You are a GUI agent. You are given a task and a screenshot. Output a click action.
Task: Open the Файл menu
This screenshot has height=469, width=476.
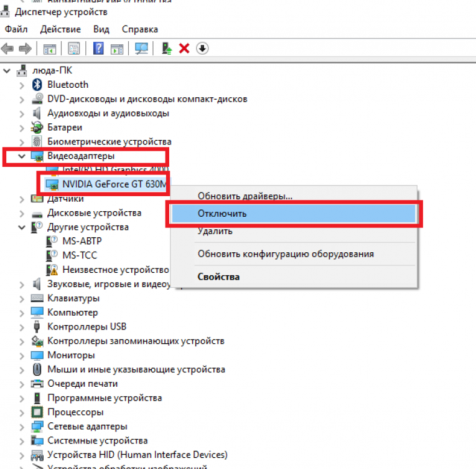coord(16,29)
